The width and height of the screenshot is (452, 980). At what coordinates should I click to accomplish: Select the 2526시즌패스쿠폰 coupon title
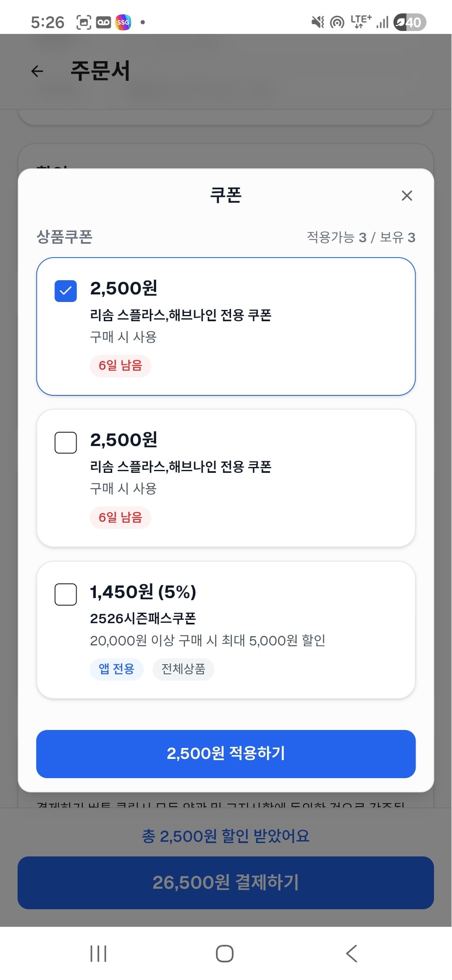tap(143, 619)
